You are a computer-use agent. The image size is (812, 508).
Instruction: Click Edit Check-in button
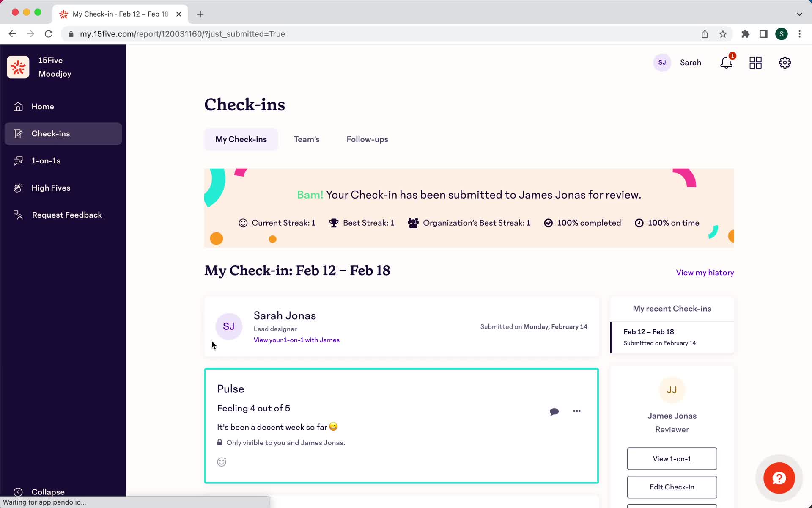[x=672, y=487]
